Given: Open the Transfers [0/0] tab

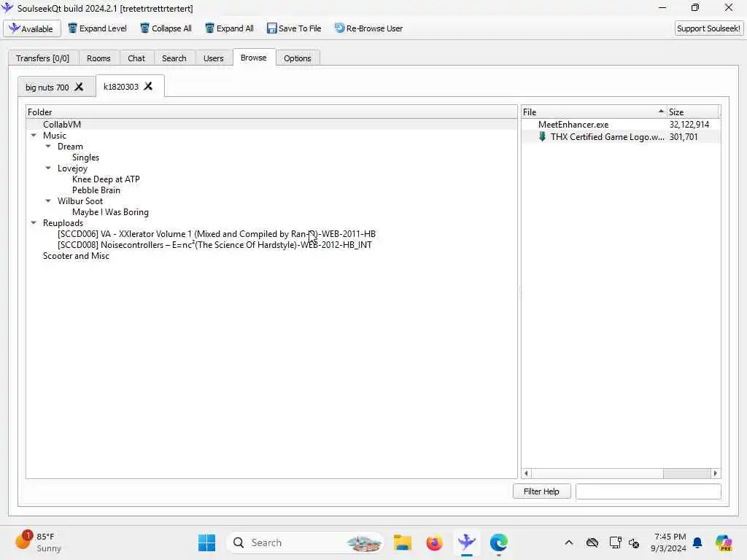Looking at the screenshot, I should (42, 58).
